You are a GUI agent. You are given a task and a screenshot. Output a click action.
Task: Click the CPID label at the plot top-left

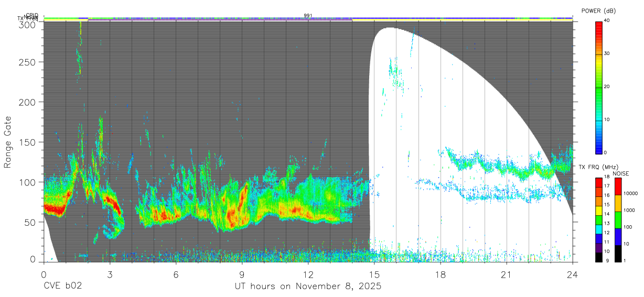[x=32, y=16]
